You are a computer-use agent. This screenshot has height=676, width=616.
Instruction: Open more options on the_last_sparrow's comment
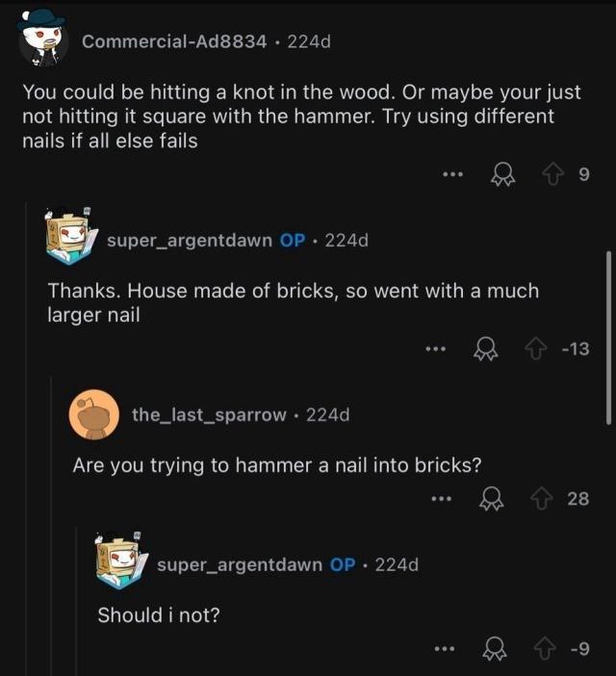point(442,499)
